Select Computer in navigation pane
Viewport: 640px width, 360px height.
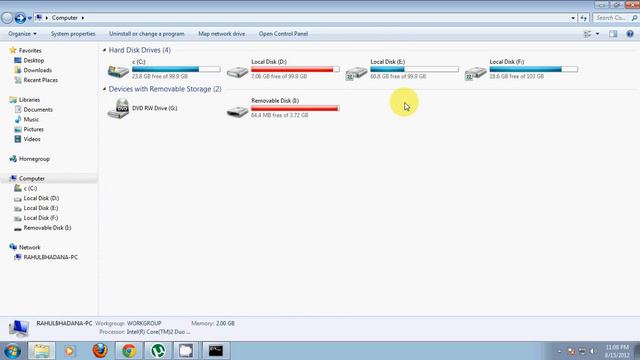31,178
